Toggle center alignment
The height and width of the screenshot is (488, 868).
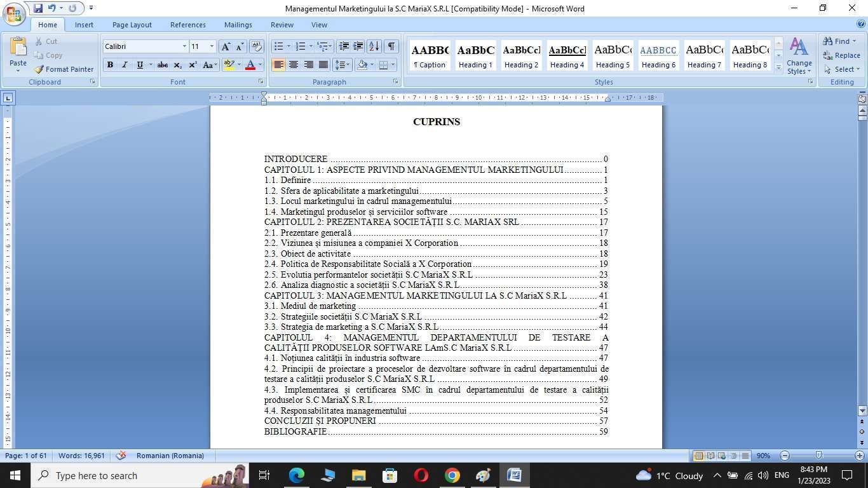pos(293,65)
